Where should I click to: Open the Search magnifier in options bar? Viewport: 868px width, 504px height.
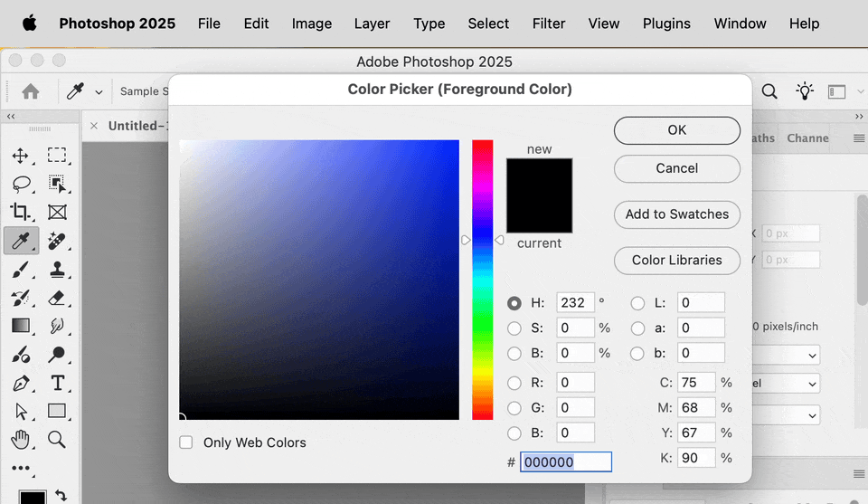pyautogui.click(x=769, y=91)
